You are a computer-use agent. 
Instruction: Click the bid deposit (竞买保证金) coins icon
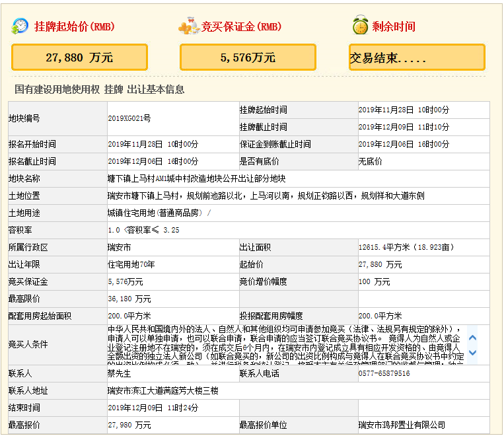(188, 26)
